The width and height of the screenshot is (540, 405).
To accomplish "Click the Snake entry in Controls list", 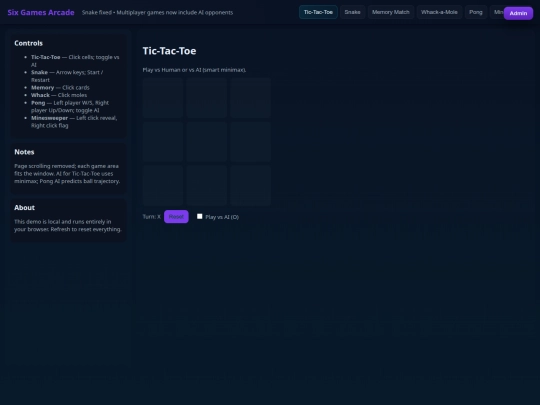I will (67, 76).
